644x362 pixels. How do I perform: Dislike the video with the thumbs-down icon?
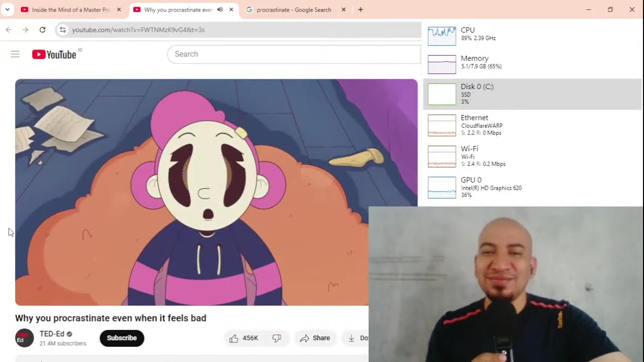coord(277,338)
